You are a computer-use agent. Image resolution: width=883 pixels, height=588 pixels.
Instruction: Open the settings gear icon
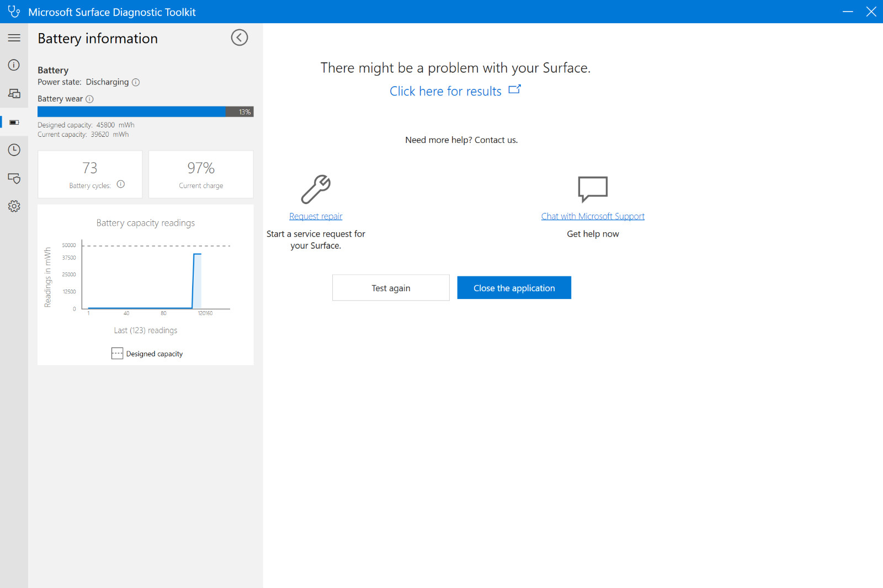(14, 206)
